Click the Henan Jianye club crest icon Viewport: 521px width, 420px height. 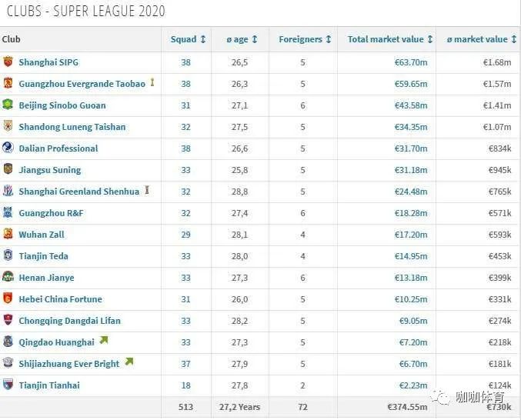(8, 278)
